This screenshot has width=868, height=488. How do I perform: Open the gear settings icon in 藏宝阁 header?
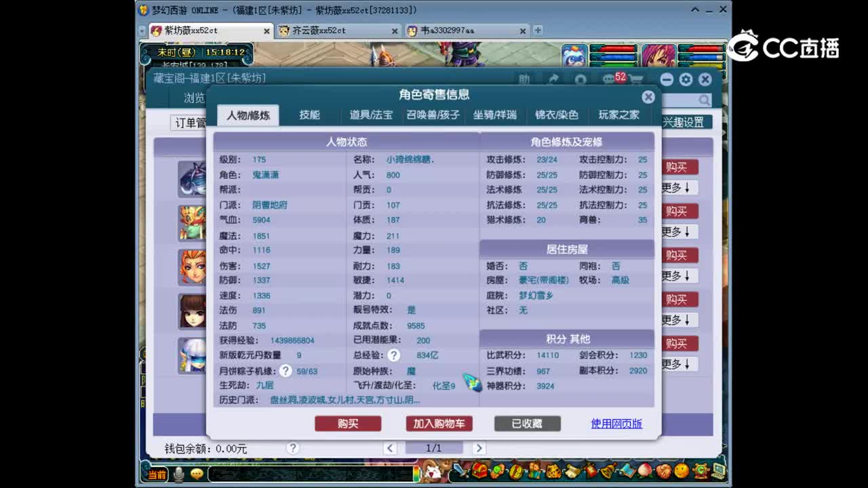point(686,80)
